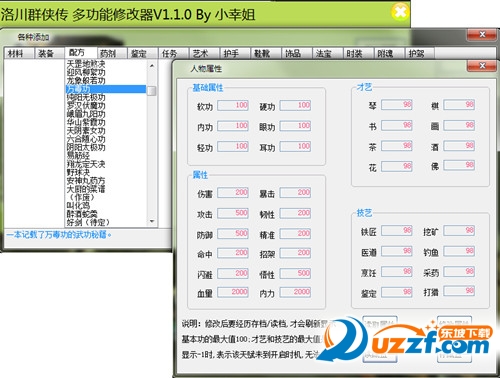
Task: Focus the 攻击 input box
Action: point(233,213)
